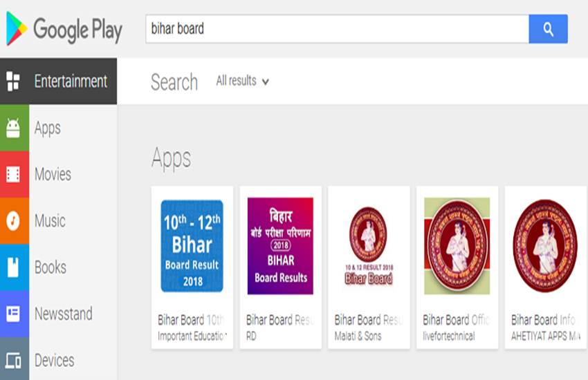This screenshot has height=380, width=588.
Task: Click inside the "bihar board" search field
Action: coord(337,29)
